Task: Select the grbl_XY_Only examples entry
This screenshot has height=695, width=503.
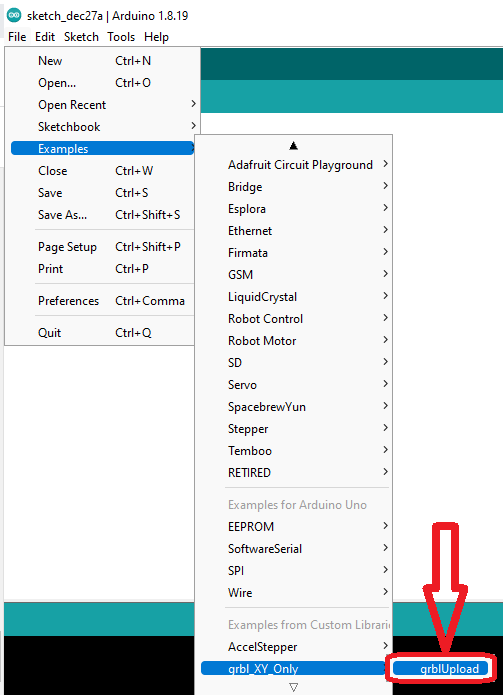Action: click(x=295, y=668)
